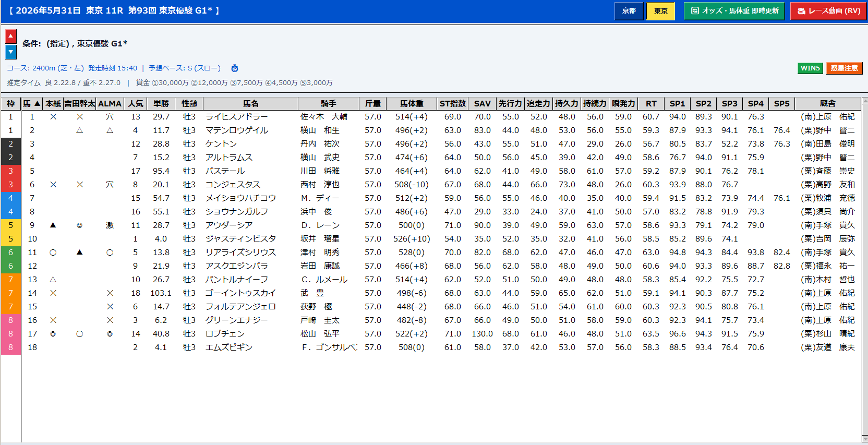Screen dimensions: 868x445
Task: Select horse name リアライズシリウス
Action: pos(241,252)
